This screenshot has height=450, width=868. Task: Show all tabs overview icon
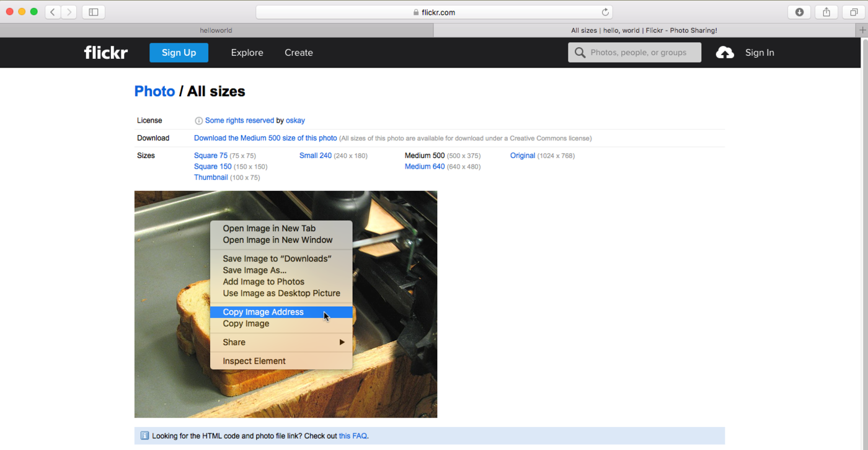pos(854,12)
